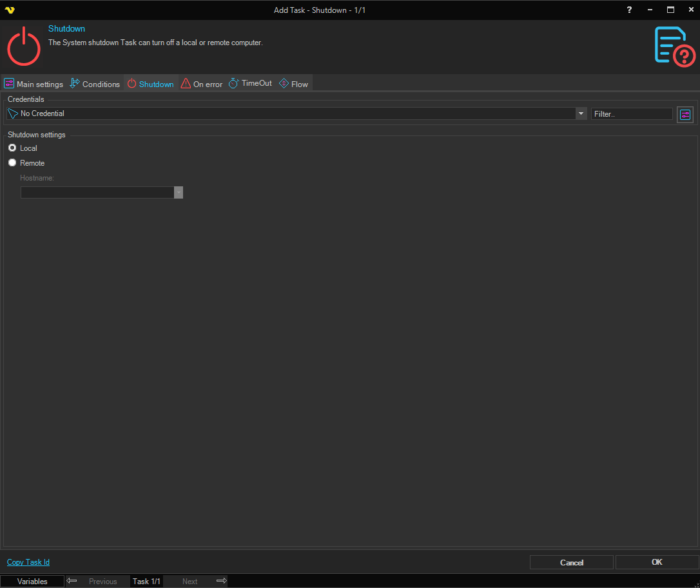Screen dimensions: 700x588
Task: Click the left arrow Previous icon
Action: tap(72, 581)
